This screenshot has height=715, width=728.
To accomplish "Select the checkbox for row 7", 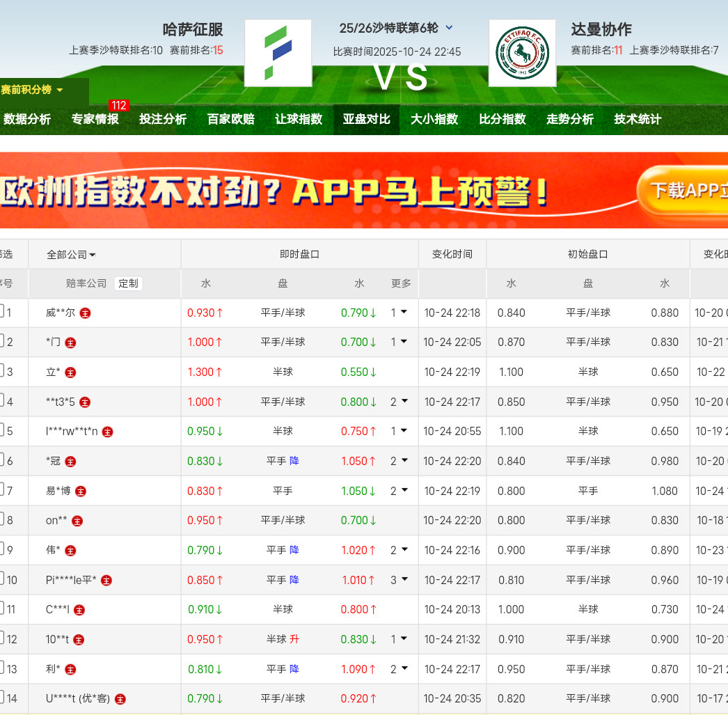I will point(2,491).
